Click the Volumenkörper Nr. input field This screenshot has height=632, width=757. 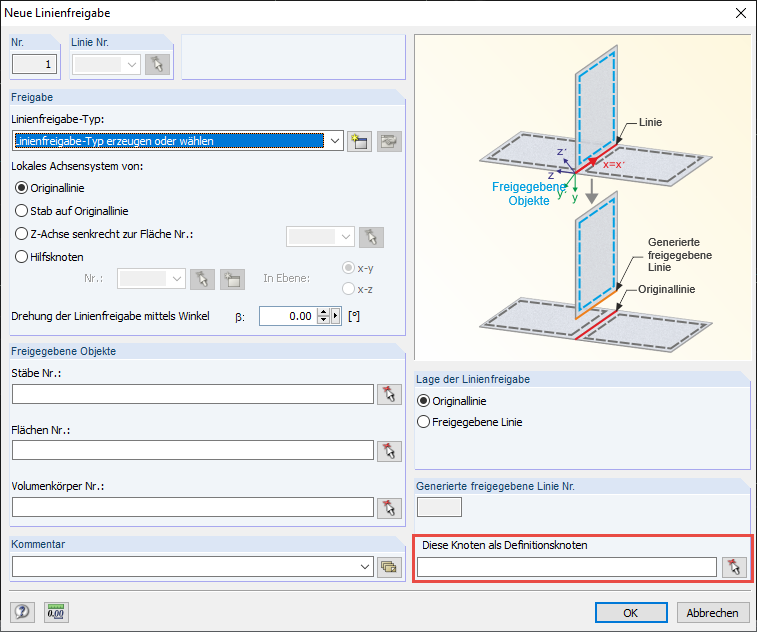(193, 507)
